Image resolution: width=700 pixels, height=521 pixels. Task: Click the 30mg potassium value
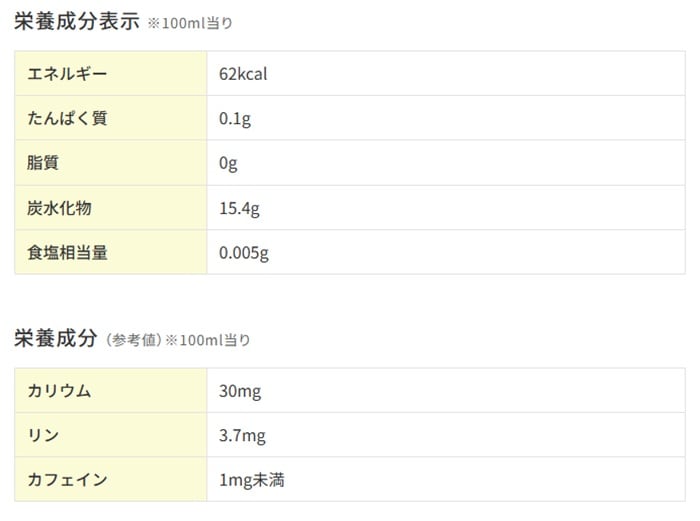[x=240, y=391]
